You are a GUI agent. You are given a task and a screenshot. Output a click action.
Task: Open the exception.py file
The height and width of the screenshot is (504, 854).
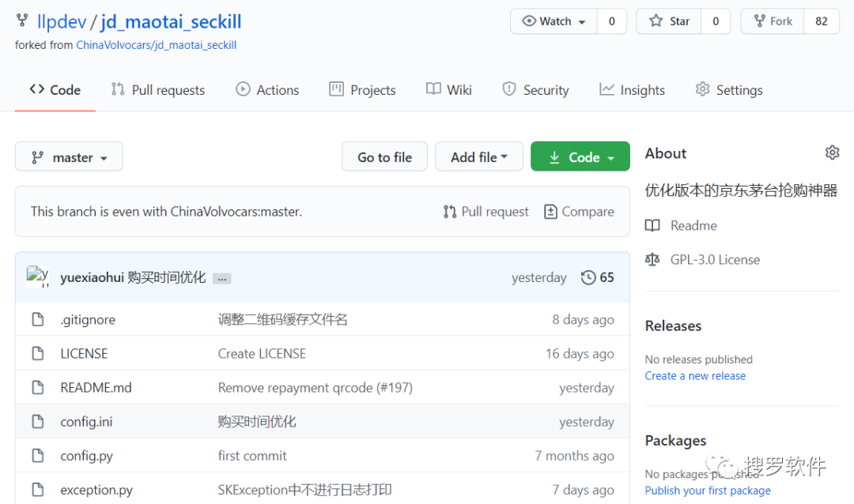point(96,490)
